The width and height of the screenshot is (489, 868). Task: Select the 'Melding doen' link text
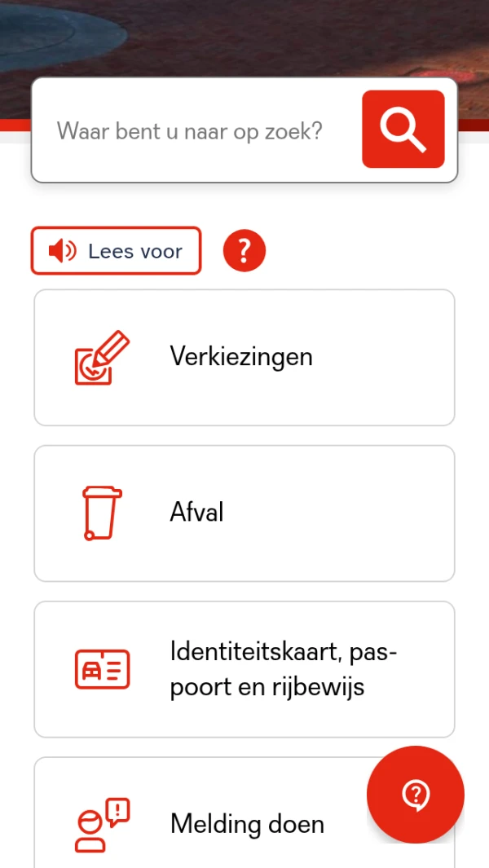coord(247,824)
